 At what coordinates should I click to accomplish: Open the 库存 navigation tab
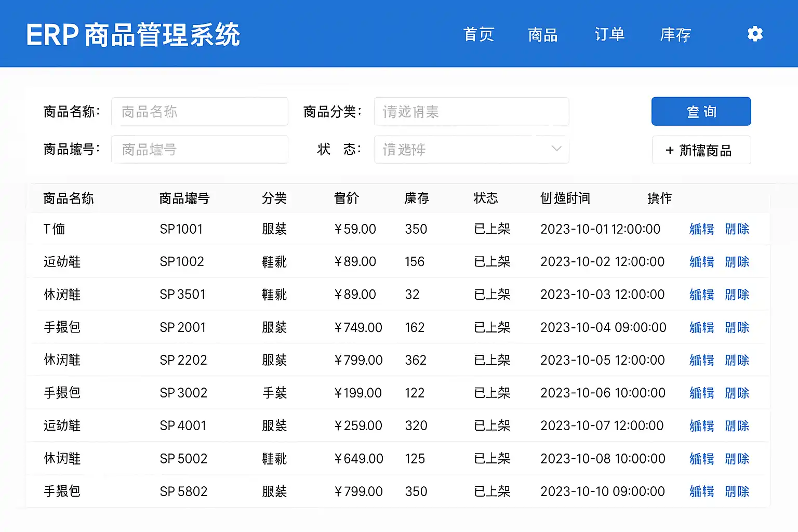pyautogui.click(x=675, y=35)
